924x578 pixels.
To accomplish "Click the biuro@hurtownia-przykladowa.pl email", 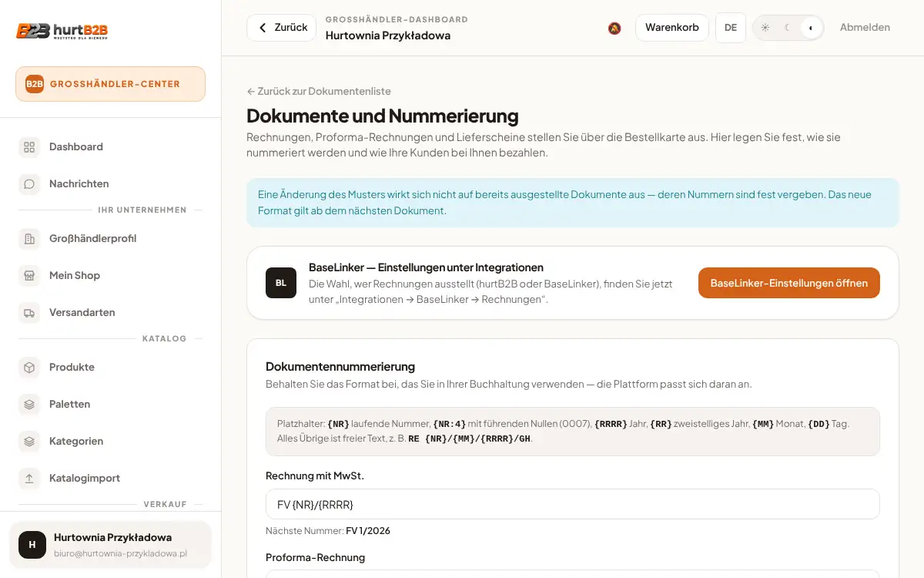I will click(121, 553).
